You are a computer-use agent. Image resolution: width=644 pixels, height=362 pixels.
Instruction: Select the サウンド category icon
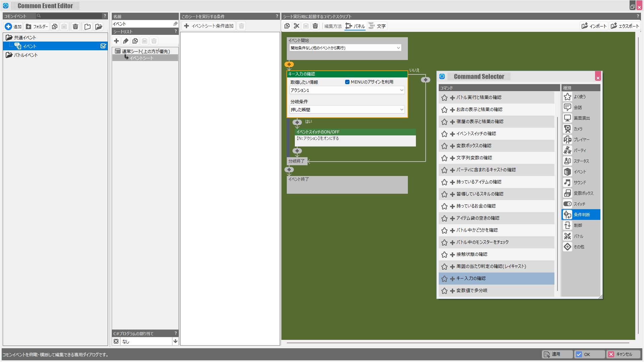point(567,182)
